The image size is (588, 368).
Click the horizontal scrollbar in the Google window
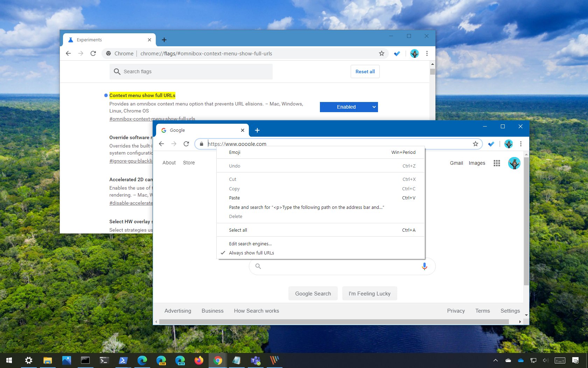(334, 321)
